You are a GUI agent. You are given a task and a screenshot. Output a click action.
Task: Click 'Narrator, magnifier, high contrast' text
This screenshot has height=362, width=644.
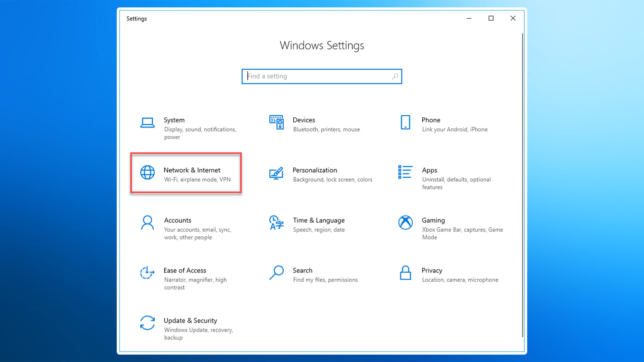[x=195, y=284]
